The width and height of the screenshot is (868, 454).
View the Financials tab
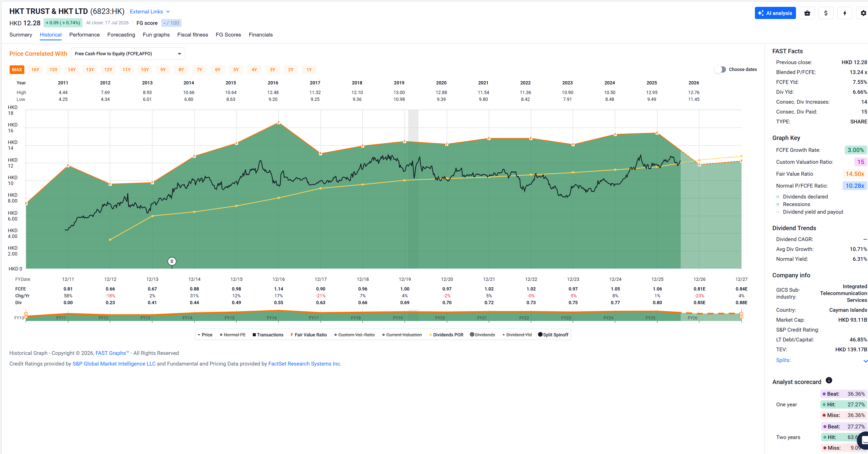tap(261, 35)
